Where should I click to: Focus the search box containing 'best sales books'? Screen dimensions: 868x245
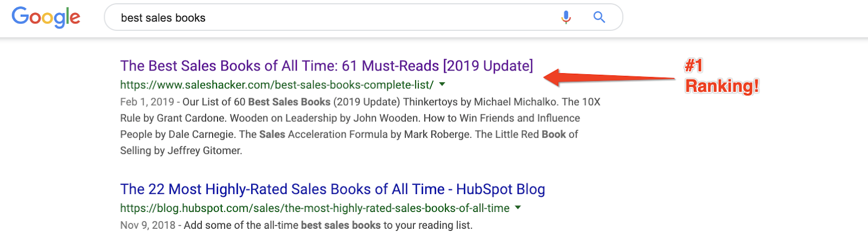[x=325, y=18]
